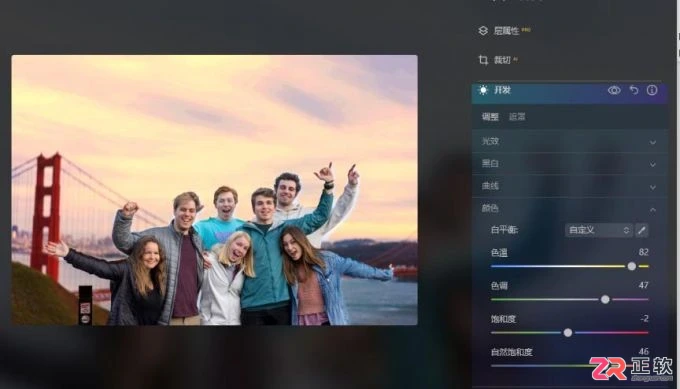
Task: Expand the 曲线 section chevron
Action: pyautogui.click(x=653, y=187)
